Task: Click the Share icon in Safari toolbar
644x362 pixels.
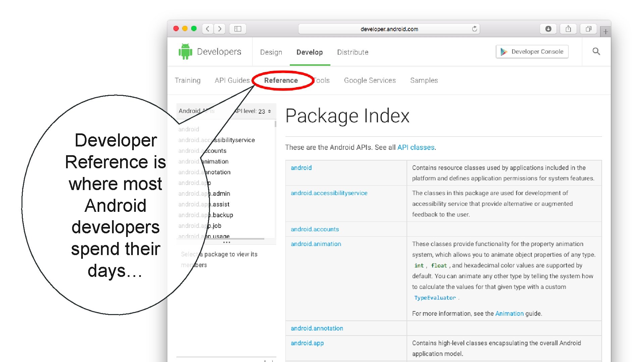Action: pyautogui.click(x=568, y=29)
